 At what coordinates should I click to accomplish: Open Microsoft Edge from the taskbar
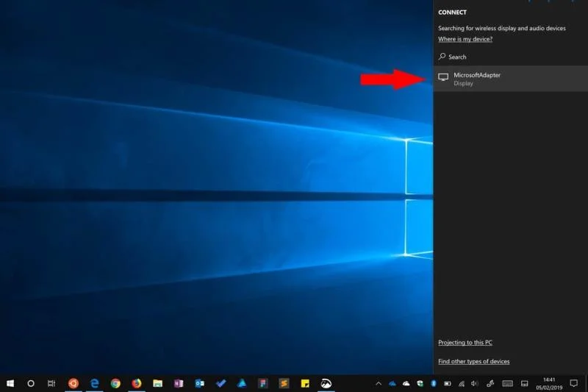pos(95,383)
